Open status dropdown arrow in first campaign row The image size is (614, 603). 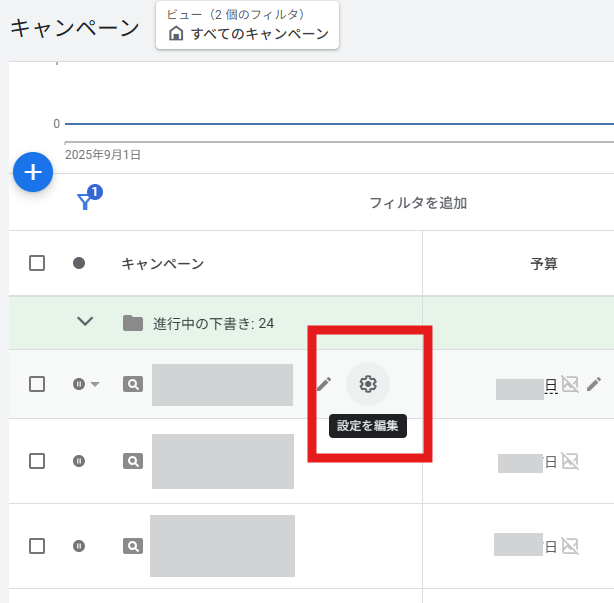click(96, 385)
